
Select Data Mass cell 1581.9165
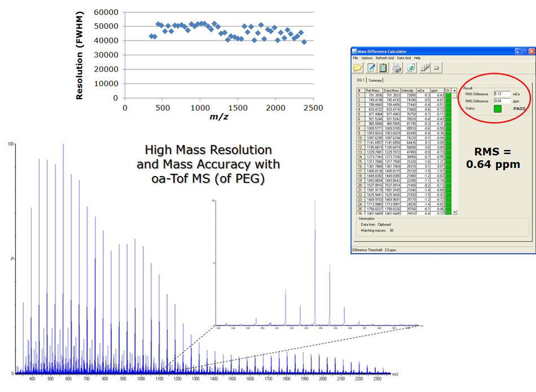(392, 190)
